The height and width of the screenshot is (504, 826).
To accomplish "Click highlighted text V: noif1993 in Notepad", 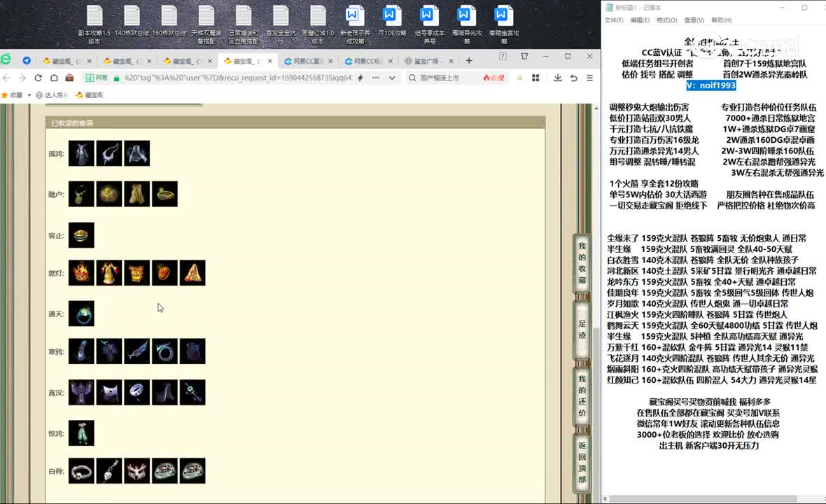I will (710, 85).
